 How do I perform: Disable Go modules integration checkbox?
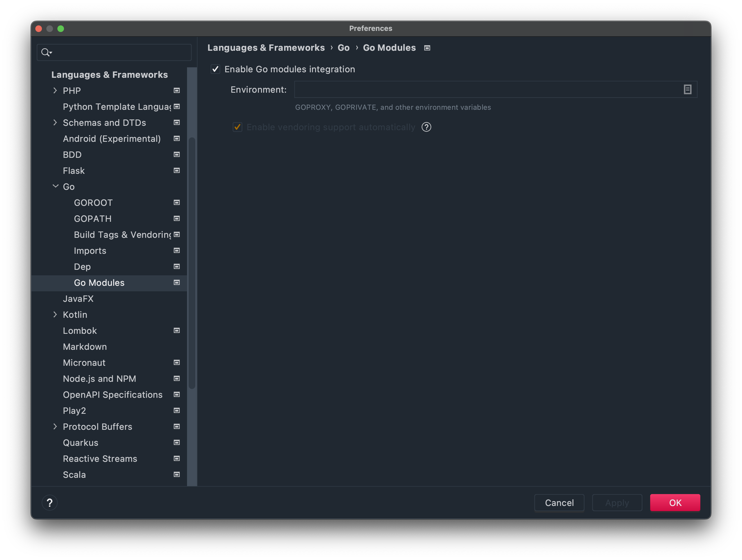(215, 70)
